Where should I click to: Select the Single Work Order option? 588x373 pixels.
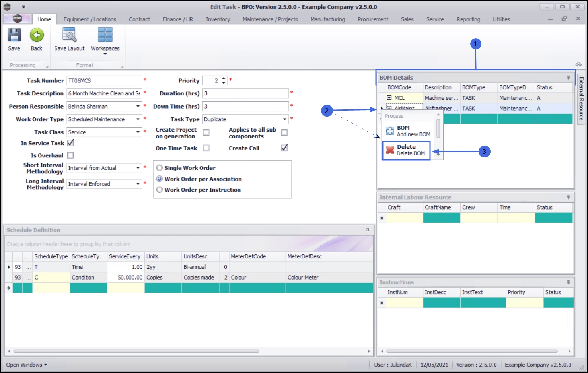coord(160,168)
